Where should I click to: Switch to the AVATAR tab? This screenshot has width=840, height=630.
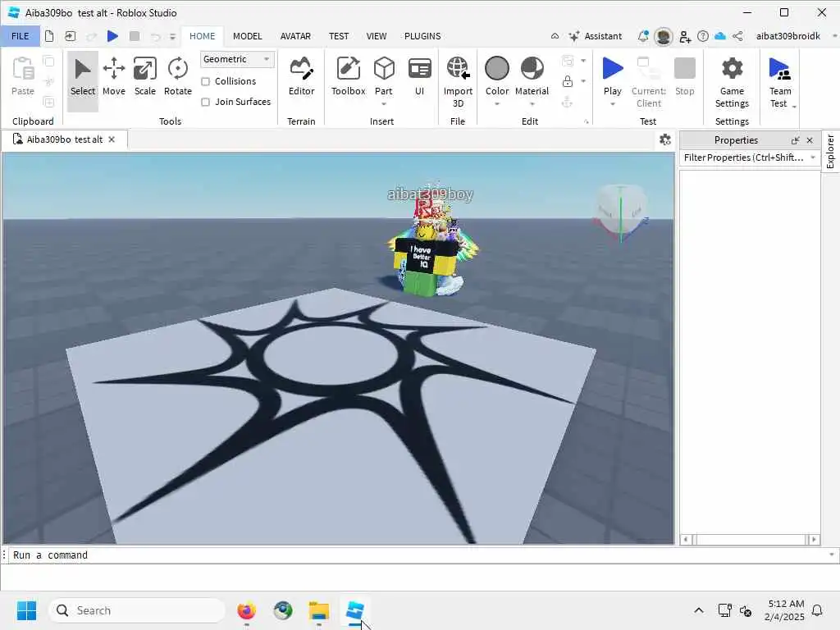(295, 36)
